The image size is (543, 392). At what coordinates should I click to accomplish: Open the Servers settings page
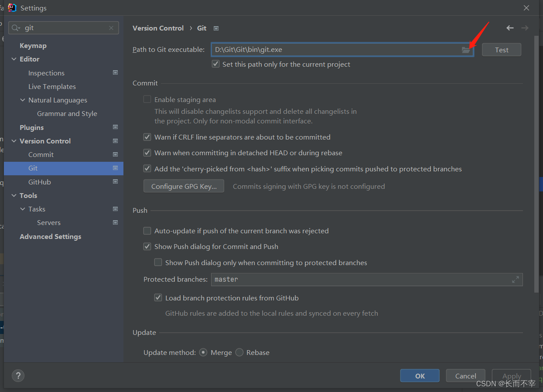click(x=49, y=222)
